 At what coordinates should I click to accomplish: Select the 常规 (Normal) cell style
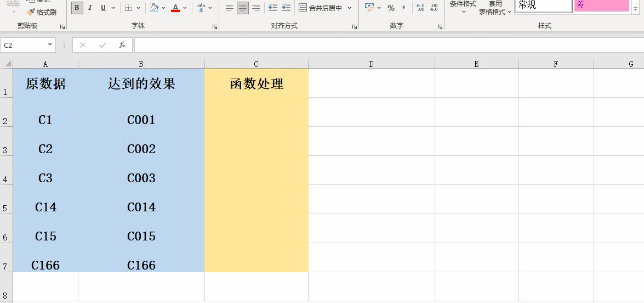pos(543,5)
